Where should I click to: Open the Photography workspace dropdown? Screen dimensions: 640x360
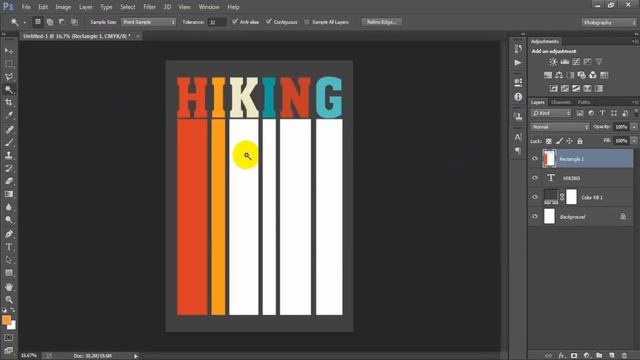pos(609,22)
